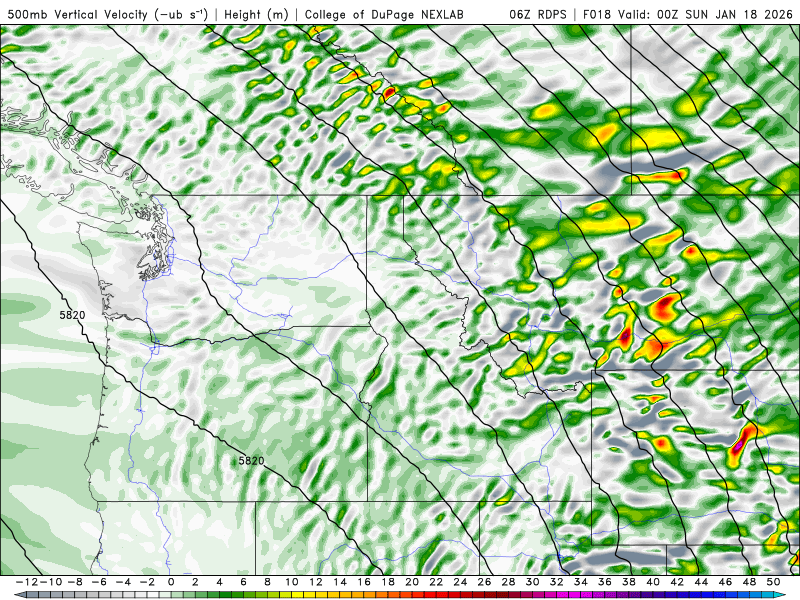Click the -10 value on the color scale
This screenshot has height=600, width=800.
pyautogui.click(x=49, y=582)
